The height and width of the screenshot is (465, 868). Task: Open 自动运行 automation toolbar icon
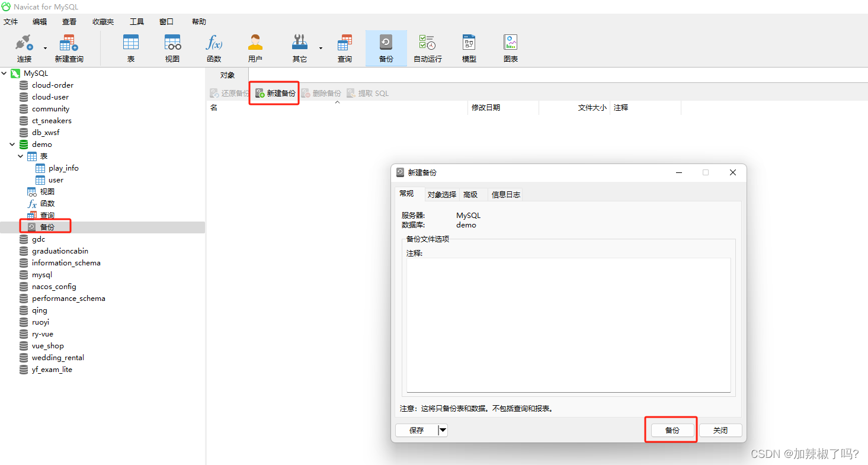(428, 48)
